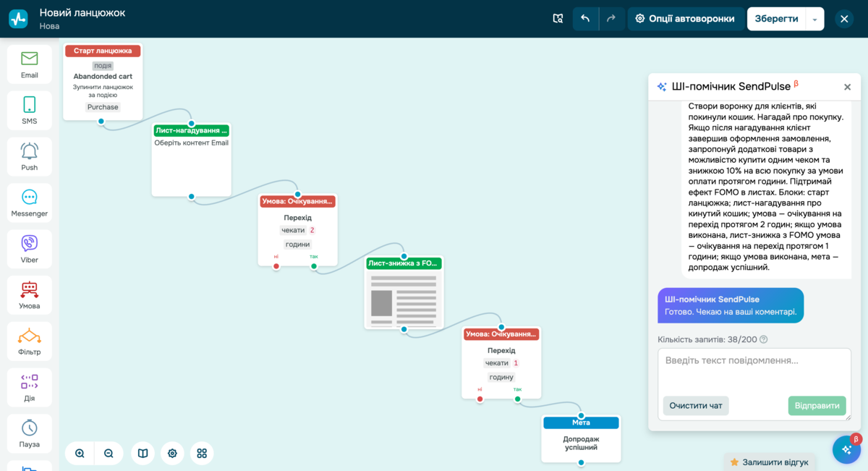Zoom in on the canvas
The image size is (868, 471).
(80, 454)
